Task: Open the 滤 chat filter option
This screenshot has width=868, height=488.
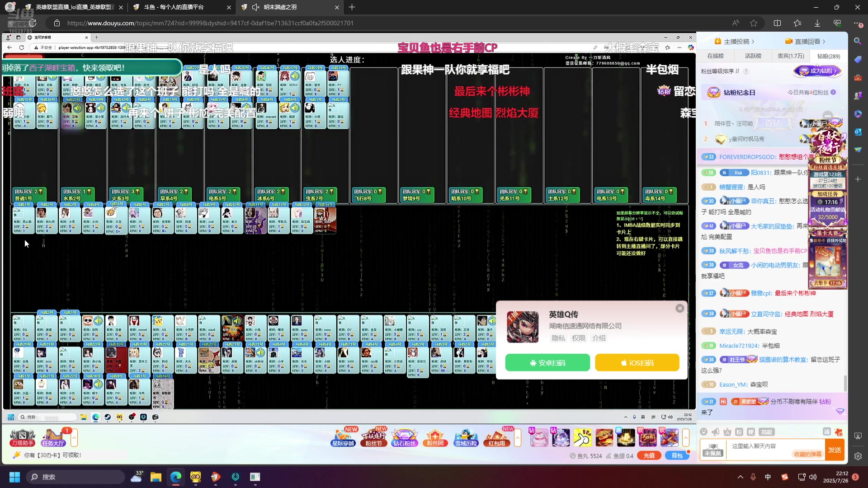Action: point(826,432)
